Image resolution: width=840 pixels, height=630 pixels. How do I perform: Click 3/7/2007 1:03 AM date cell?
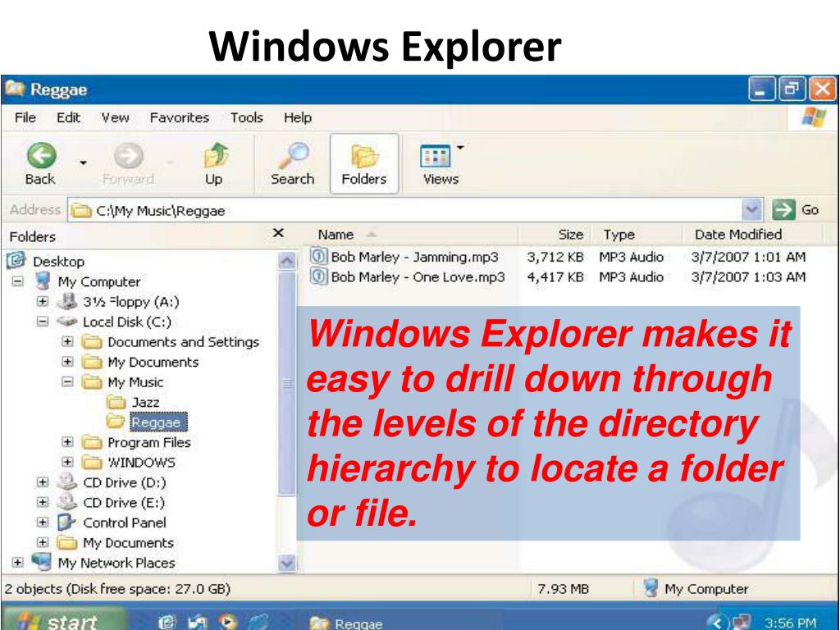(x=748, y=277)
